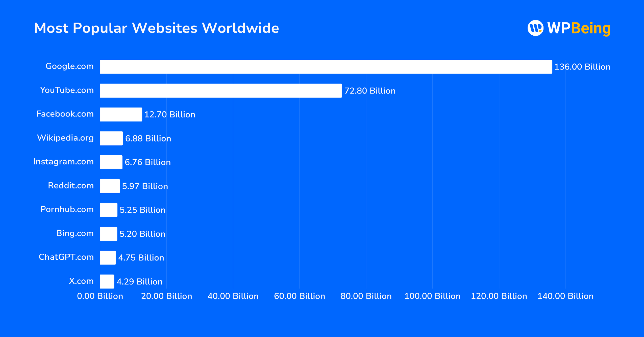This screenshot has width=644, height=337.
Task: Select the ChatGPT.com axis label
Action: pos(66,257)
